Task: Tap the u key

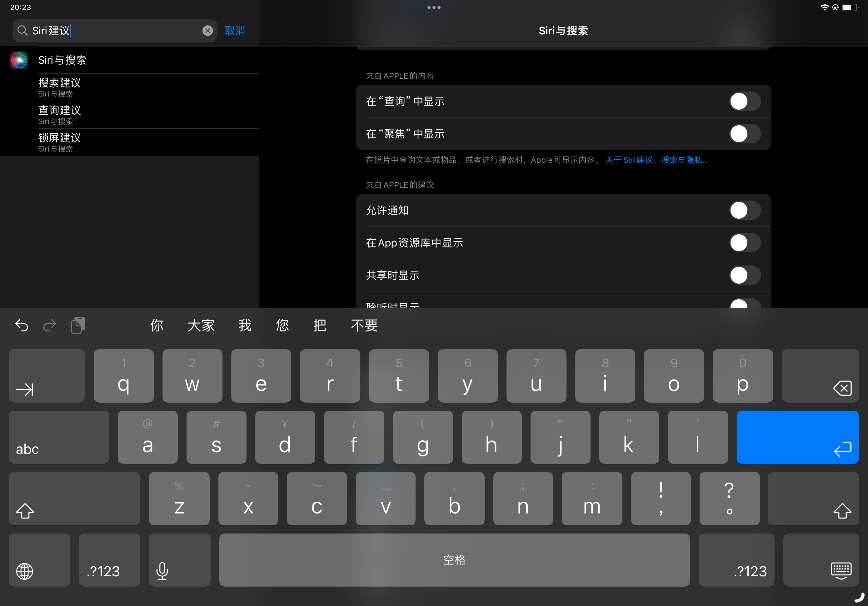Action: click(x=536, y=376)
